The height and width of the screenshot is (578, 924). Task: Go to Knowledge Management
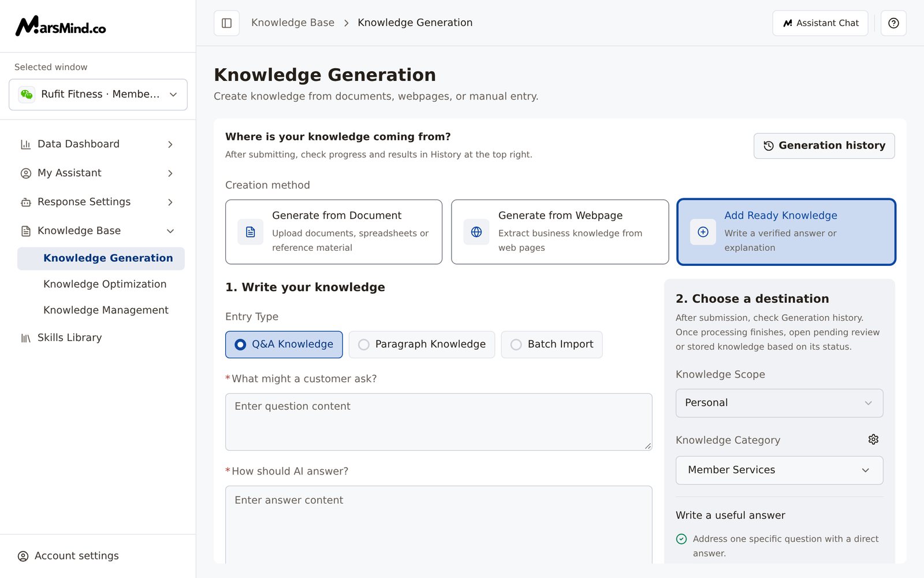pos(106,310)
